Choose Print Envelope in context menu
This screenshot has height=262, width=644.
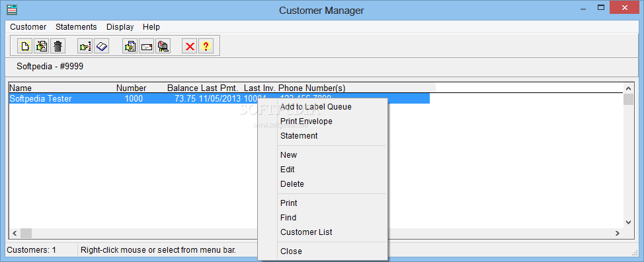(323, 121)
